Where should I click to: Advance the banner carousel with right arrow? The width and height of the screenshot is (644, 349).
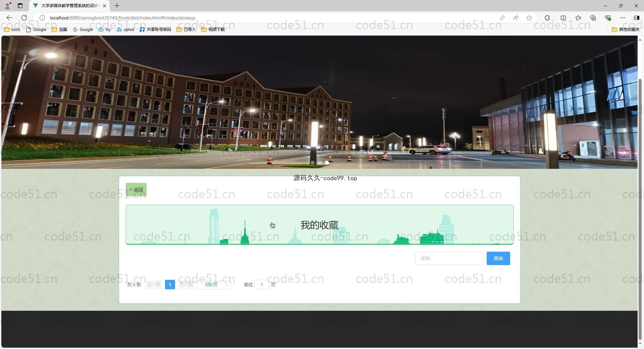tap(626, 101)
